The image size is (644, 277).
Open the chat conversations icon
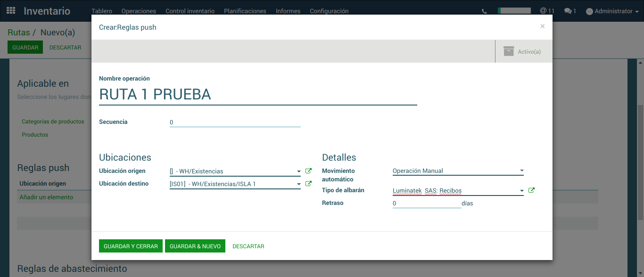570,11
